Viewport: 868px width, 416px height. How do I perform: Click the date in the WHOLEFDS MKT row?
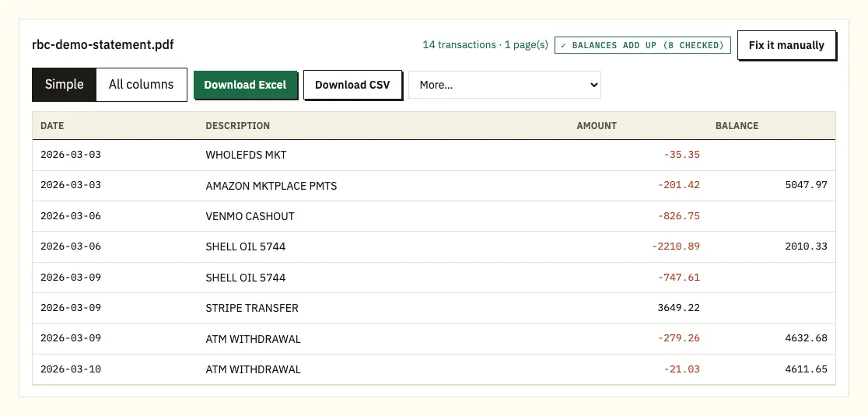pyautogui.click(x=71, y=155)
